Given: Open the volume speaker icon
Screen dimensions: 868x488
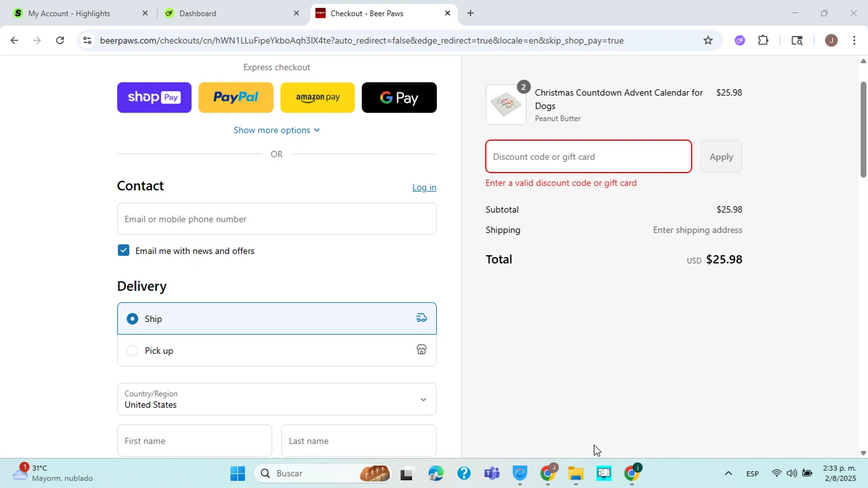Looking at the screenshot, I should pyautogui.click(x=792, y=474).
